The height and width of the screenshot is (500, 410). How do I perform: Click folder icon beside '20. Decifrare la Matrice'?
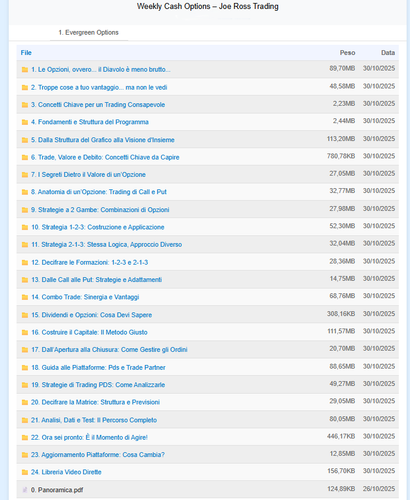pos(25,402)
